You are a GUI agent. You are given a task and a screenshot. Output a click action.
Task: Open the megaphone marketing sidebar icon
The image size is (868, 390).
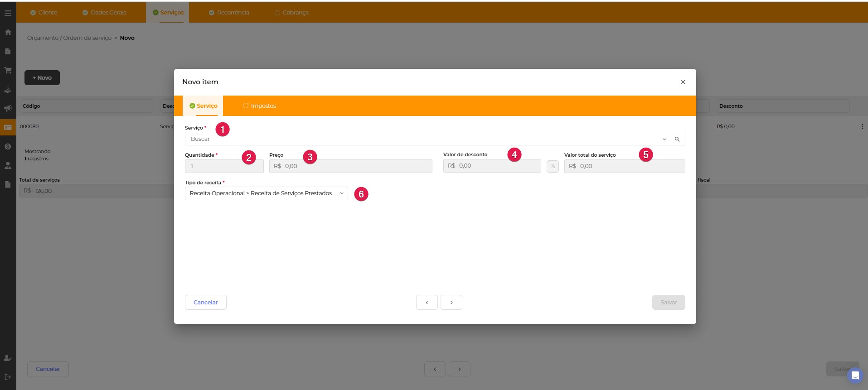tap(8, 108)
